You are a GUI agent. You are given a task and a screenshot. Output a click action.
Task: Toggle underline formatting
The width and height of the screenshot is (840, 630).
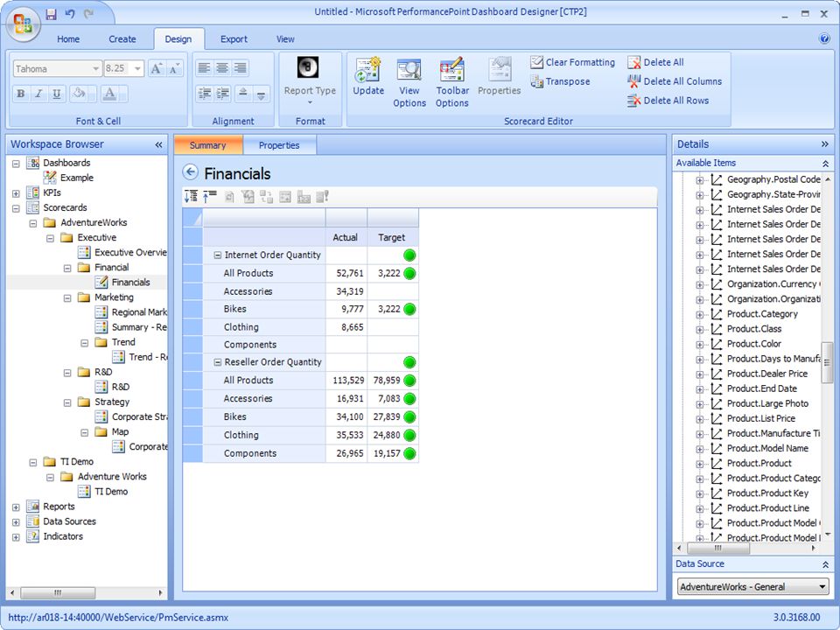57,94
